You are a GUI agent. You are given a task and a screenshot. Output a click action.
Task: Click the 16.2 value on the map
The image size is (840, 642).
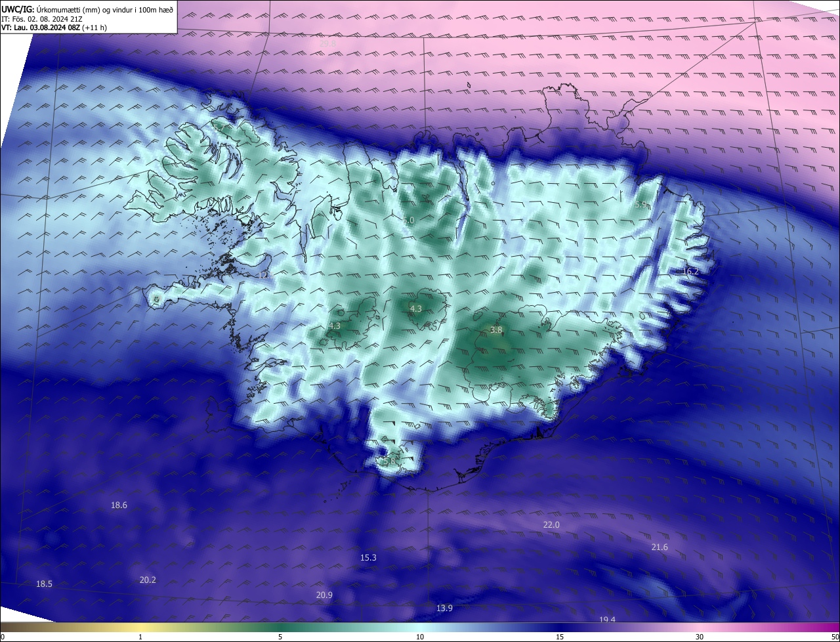tap(690, 271)
